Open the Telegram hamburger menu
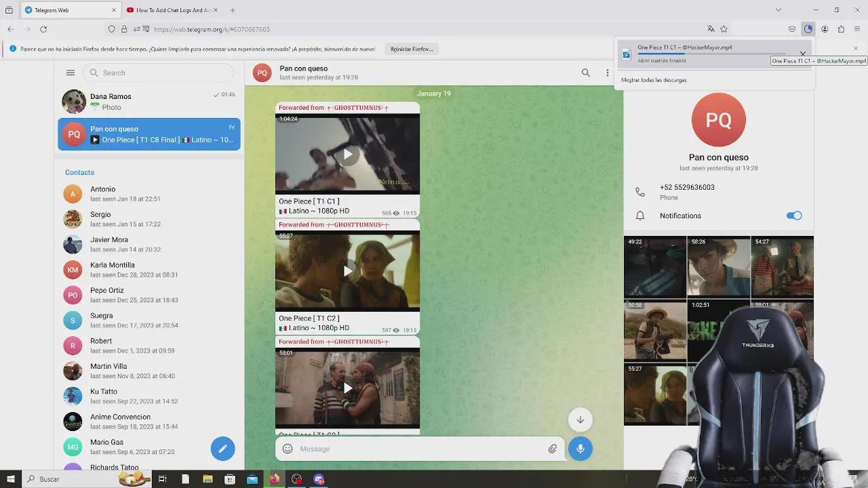Screen dimensions: 868x488 71,73
